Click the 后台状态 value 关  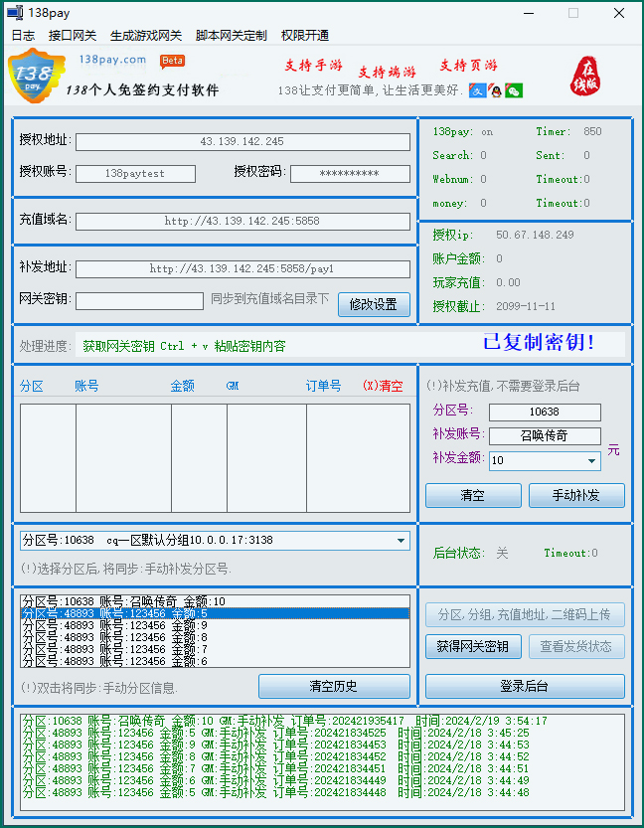[502, 553]
